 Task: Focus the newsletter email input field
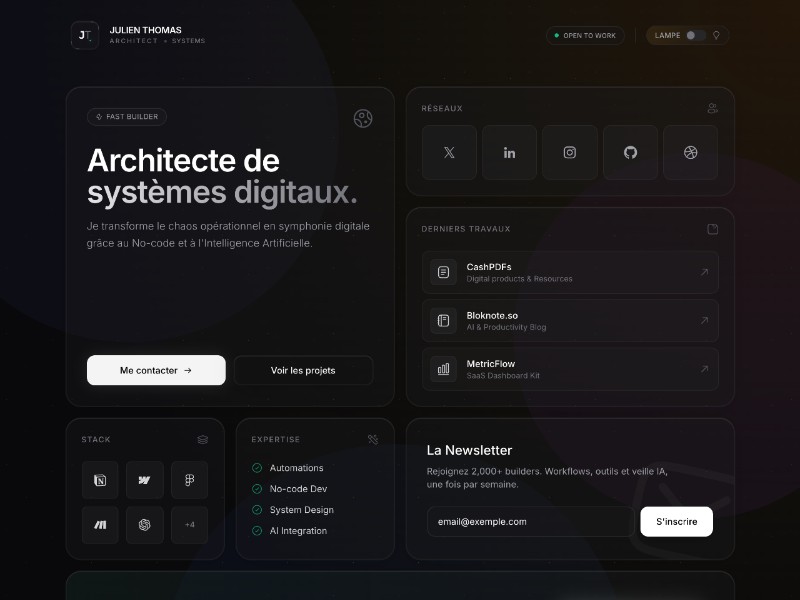(530, 522)
